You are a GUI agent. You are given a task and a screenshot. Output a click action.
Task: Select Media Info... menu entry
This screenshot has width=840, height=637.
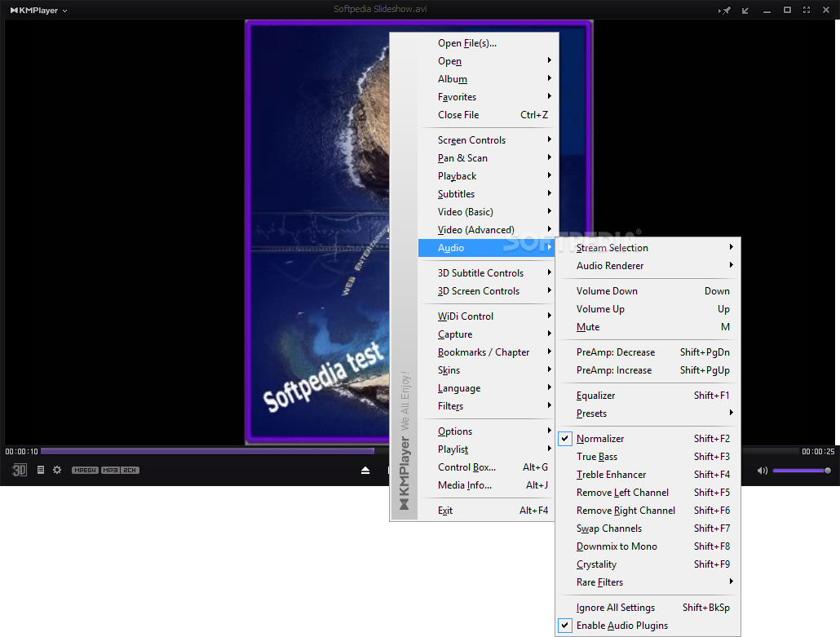(486, 485)
